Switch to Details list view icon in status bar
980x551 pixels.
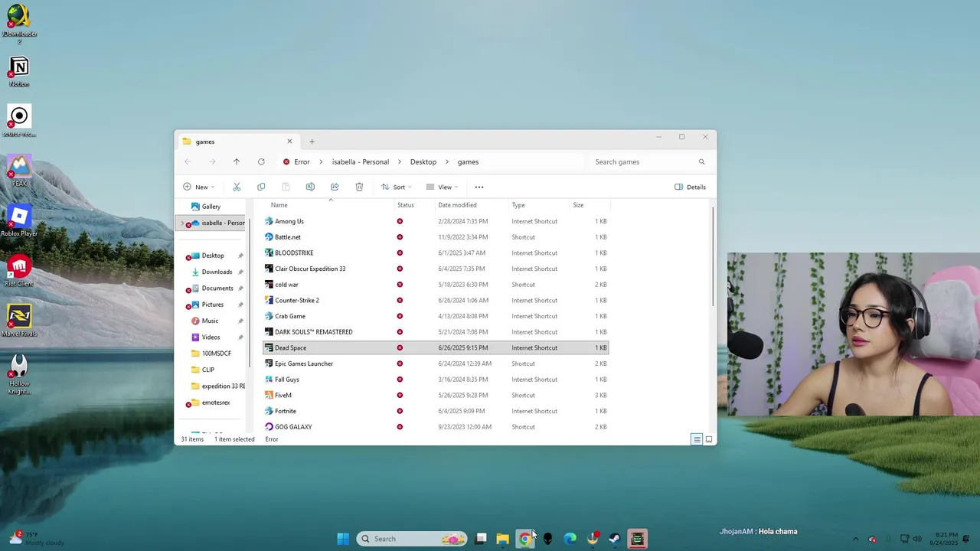click(696, 439)
